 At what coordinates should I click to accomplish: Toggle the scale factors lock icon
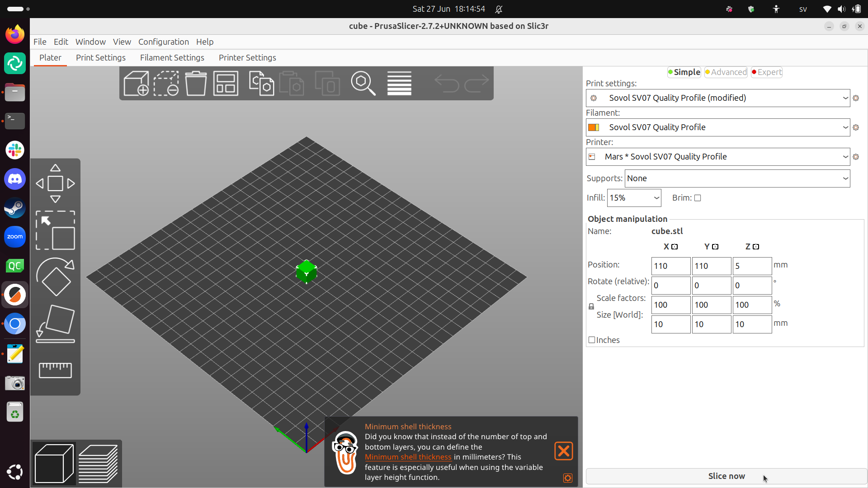591,306
